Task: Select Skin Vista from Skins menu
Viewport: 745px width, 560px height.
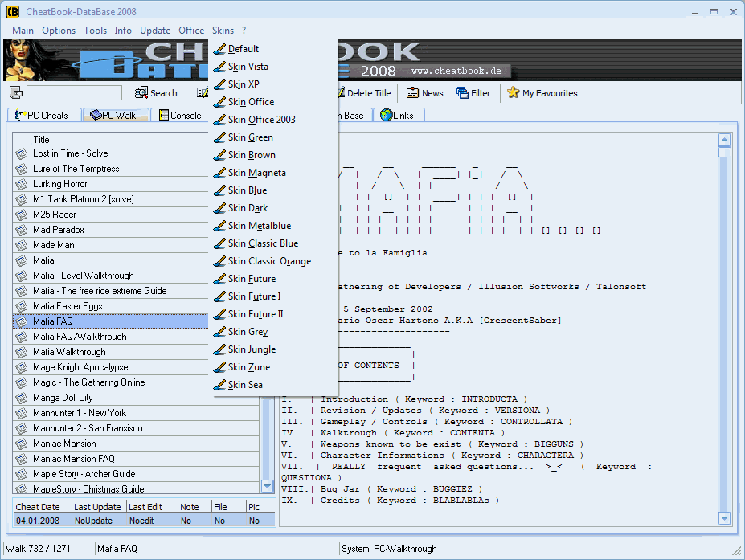Action: (x=248, y=67)
